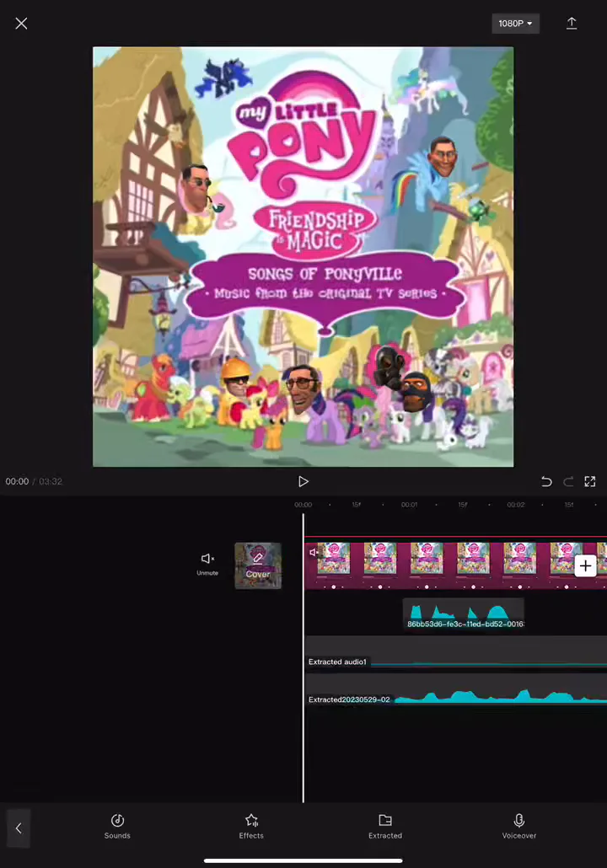Image resolution: width=607 pixels, height=868 pixels.
Task: Select the Extracted audio1 track
Action: click(x=456, y=652)
